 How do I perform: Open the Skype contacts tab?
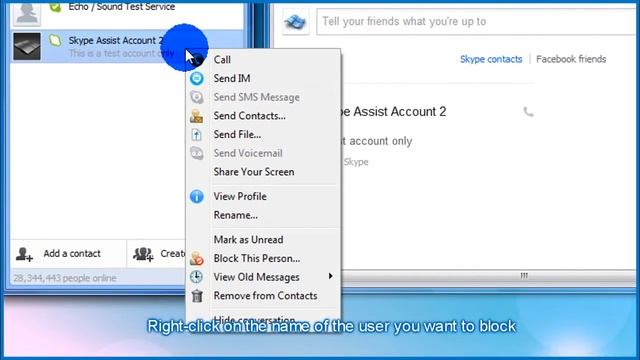(491, 59)
